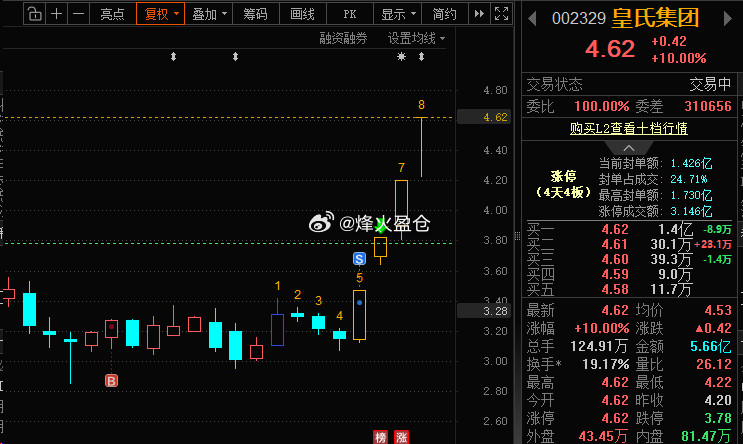This screenshot has height=444, width=743.
Task: Click the 买四 bid price 4.59
Action: coord(615,274)
